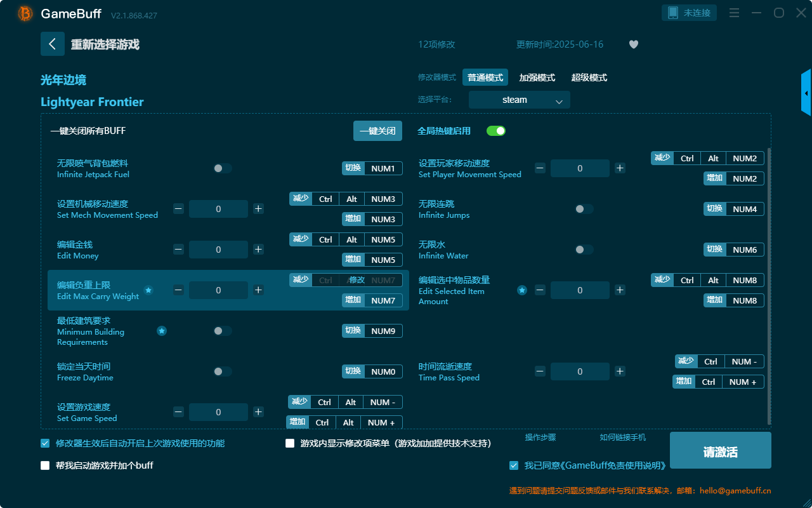Screen dimensions: 812x508
Task: Increase Edit Max Carry Weight value
Action: point(258,290)
